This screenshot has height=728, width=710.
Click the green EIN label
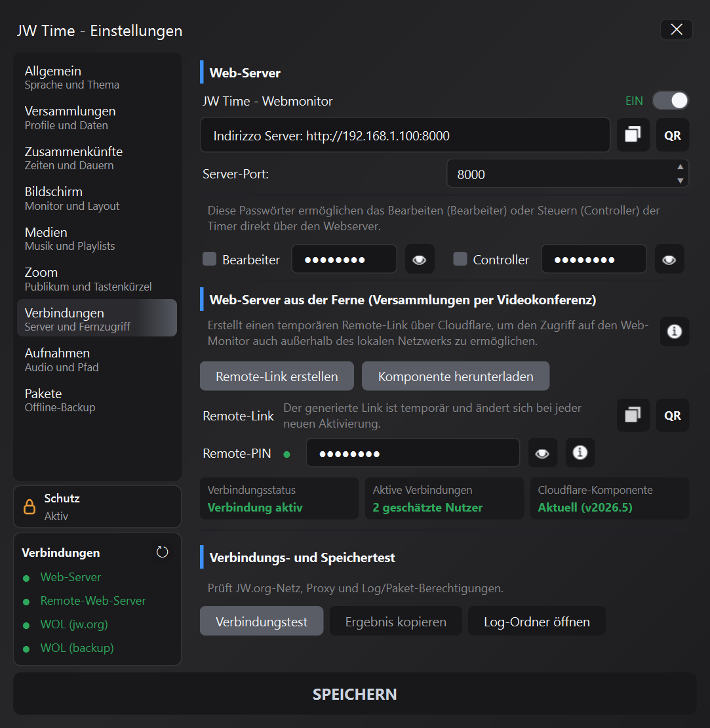634,101
